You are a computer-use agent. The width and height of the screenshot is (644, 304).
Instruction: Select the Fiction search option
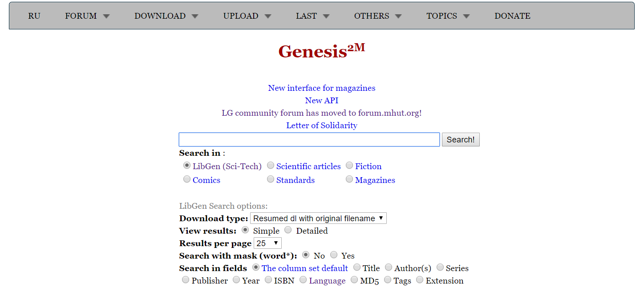pos(349,165)
